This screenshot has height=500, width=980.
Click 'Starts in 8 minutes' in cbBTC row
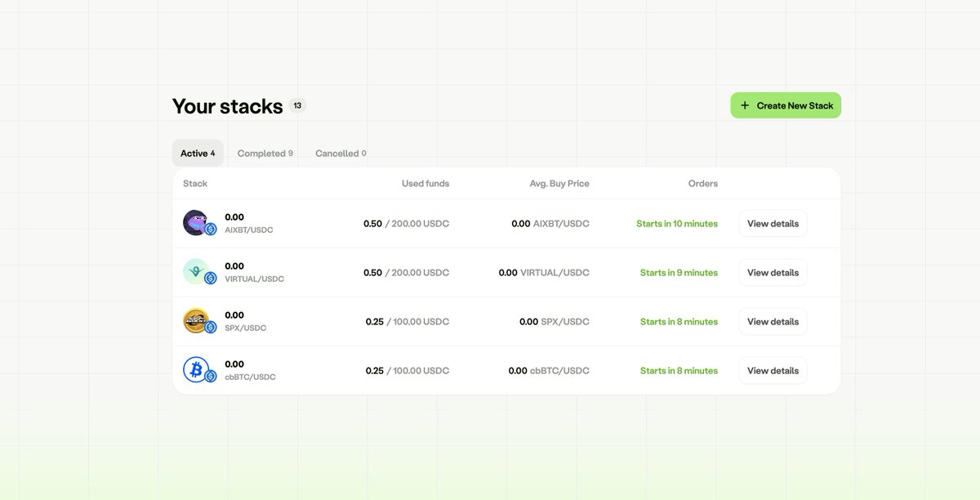pos(679,370)
